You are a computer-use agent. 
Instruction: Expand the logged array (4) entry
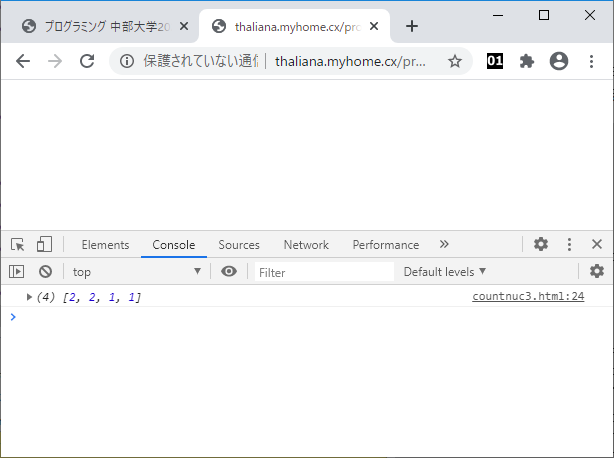tap(30, 297)
